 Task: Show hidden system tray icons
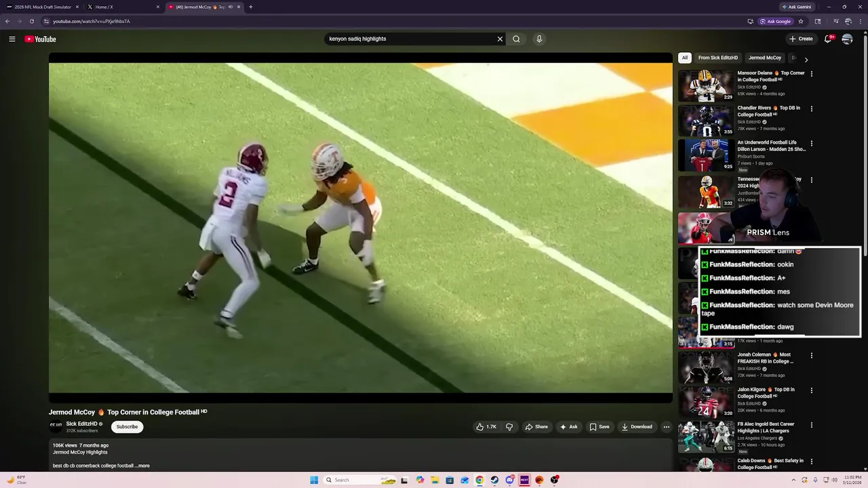point(794,480)
